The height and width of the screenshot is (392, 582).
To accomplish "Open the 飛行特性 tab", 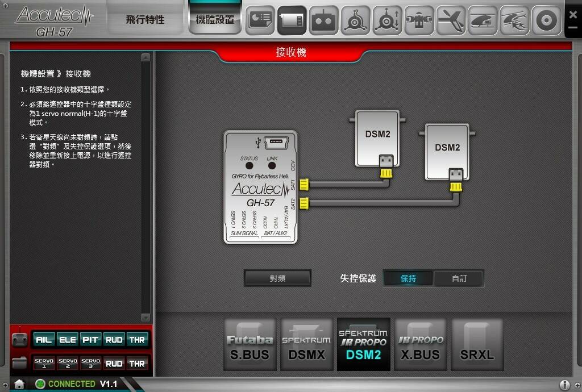I will 145,19.
